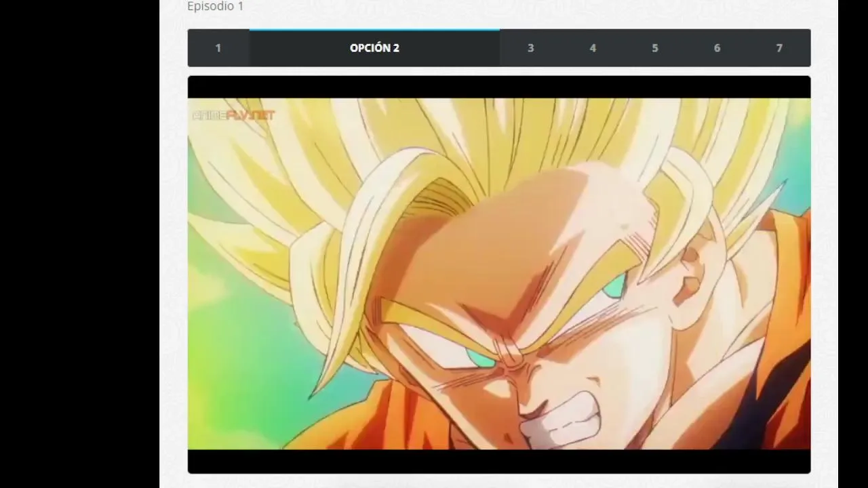The height and width of the screenshot is (488, 868).
Task: Select the active OPCIÓN 2 tab
Action: 374,48
